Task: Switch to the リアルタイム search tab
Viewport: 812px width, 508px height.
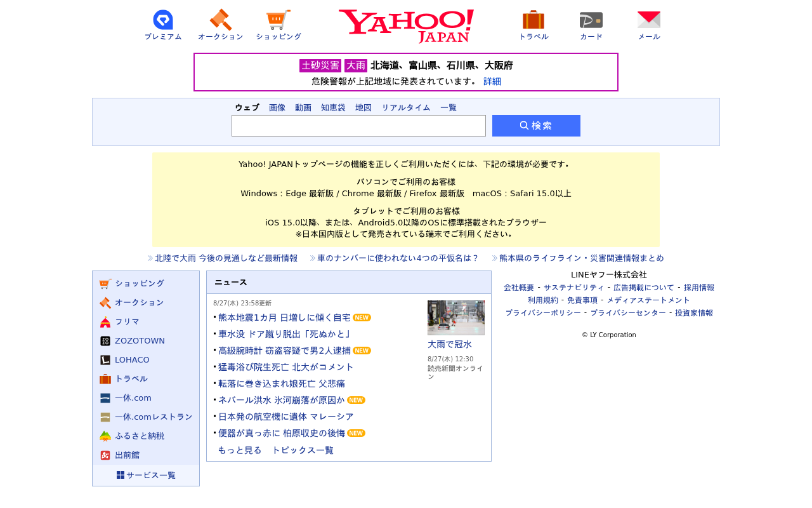Action: [406, 108]
